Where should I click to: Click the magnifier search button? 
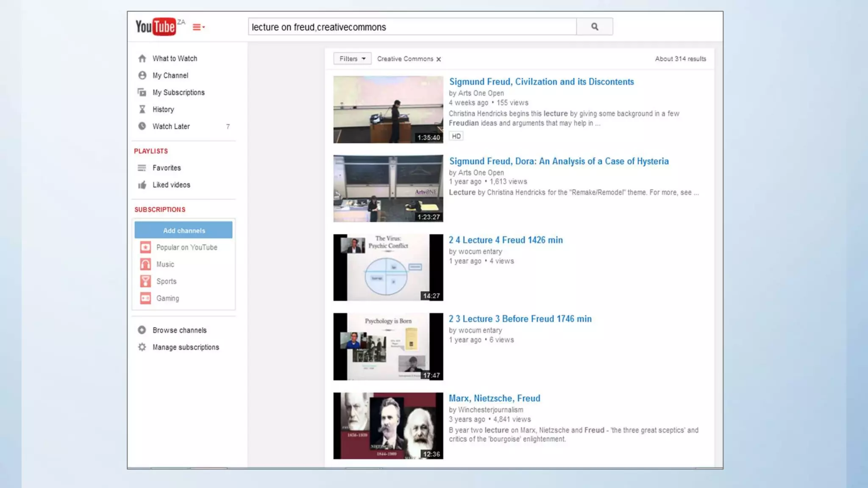click(x=594, y=27)
